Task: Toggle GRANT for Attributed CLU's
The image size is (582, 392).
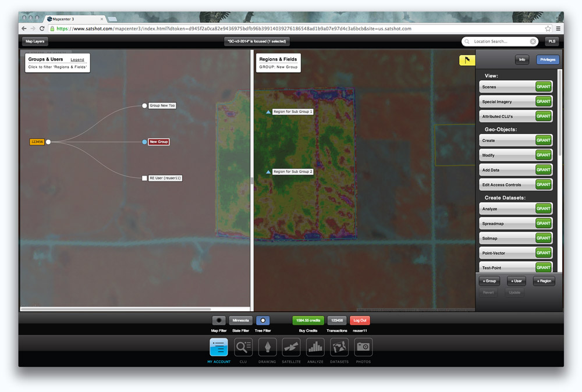Action: pos(544,116)
